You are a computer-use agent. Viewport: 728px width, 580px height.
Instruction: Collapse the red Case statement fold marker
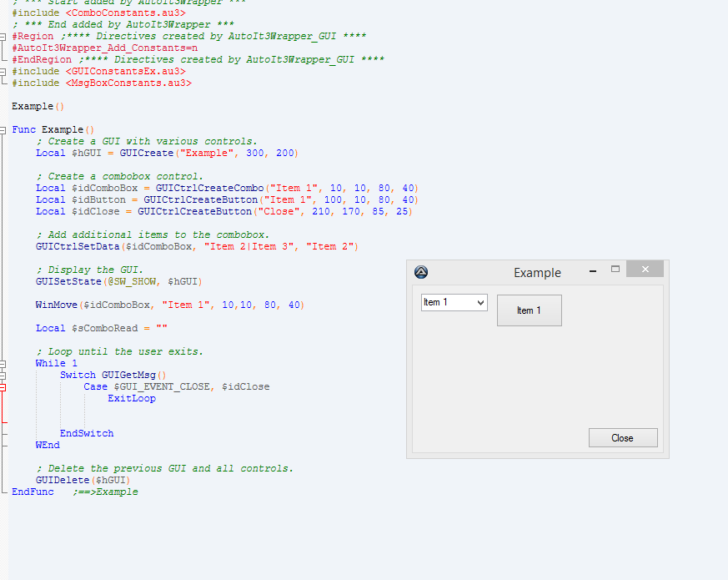click(x=3, y=387)
